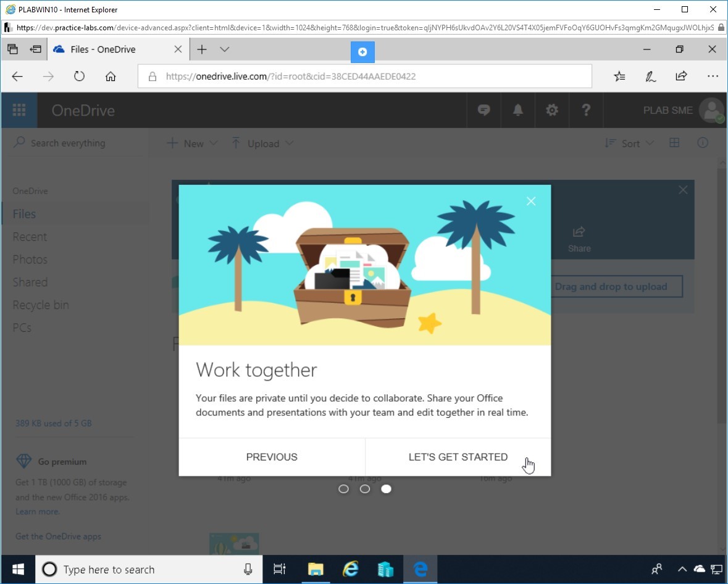
Task: Go back in Edge browser
Action: pyautogui.click(x=17, y=77)
